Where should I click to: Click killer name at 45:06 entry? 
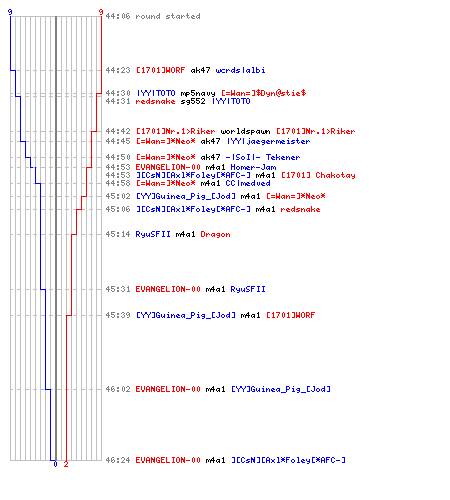193,209
